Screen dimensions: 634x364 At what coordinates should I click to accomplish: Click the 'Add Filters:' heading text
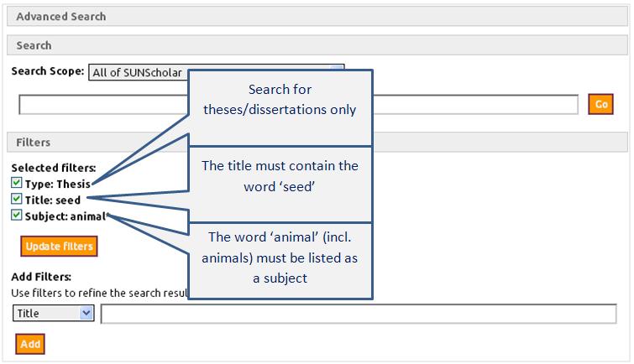[41, 277]
